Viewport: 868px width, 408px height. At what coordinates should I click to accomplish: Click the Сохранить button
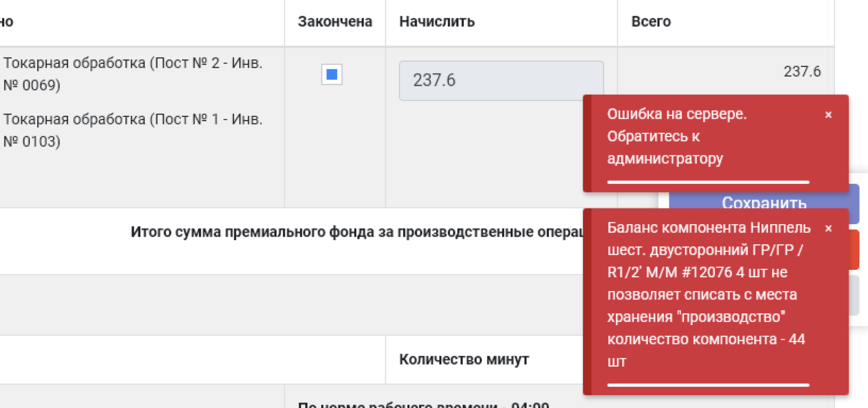click(764, 202)
